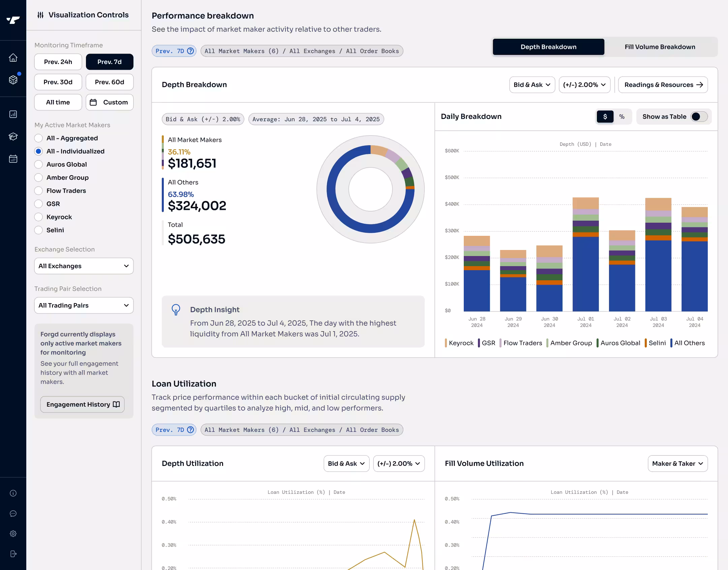Click the chat bubble sidebar icon
The image size is (728, 570).
point(13,513)
